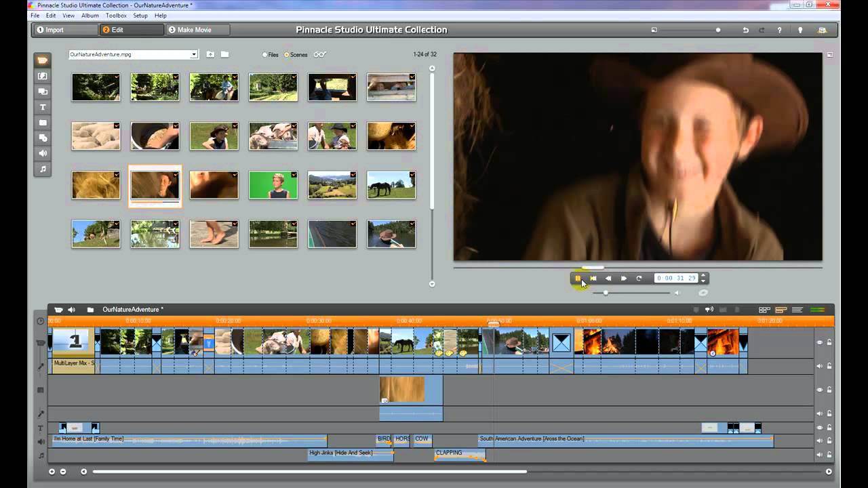Increase timecode with stepper up arrow
This screenshot has width=868, height=488.
point(703,275)
